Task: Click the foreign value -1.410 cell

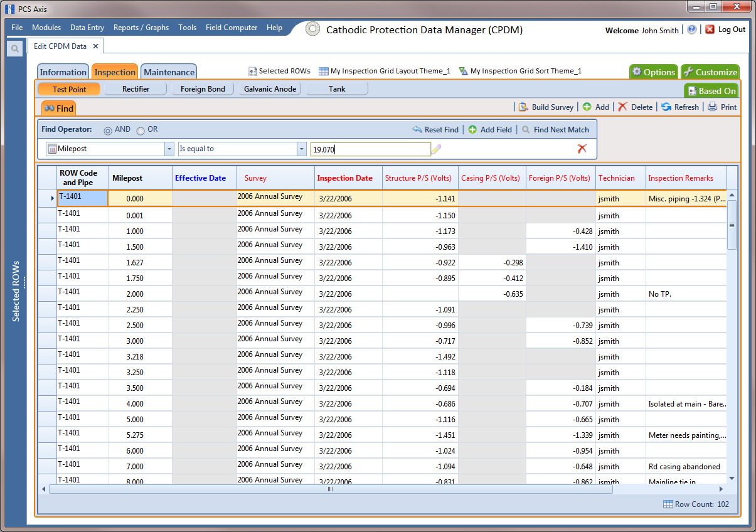Action: 561,247
